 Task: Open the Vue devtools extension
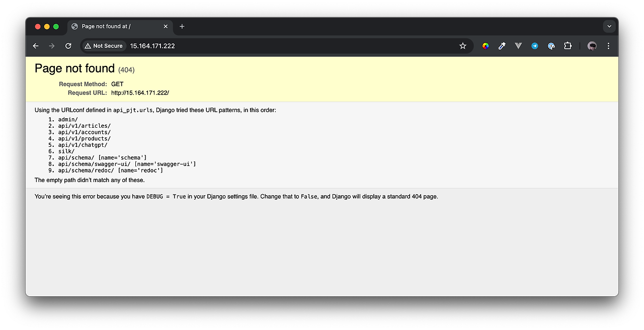click(518, 46)
